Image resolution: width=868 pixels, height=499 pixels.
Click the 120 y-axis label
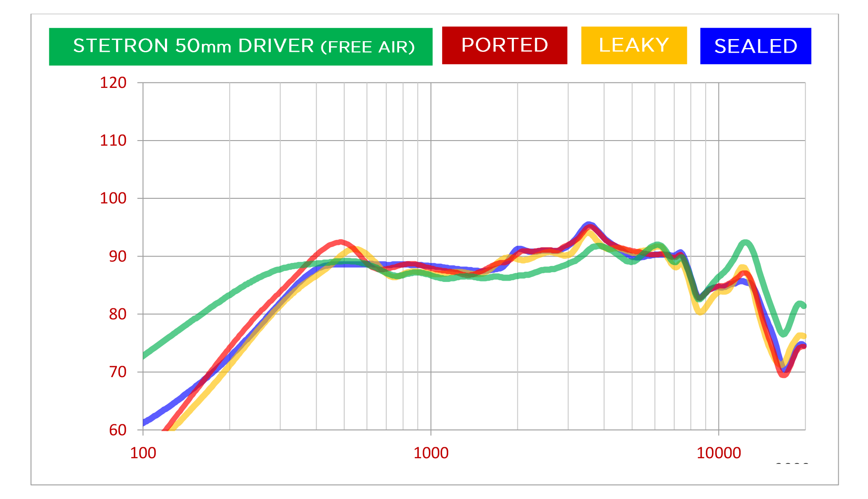point(113,83)
